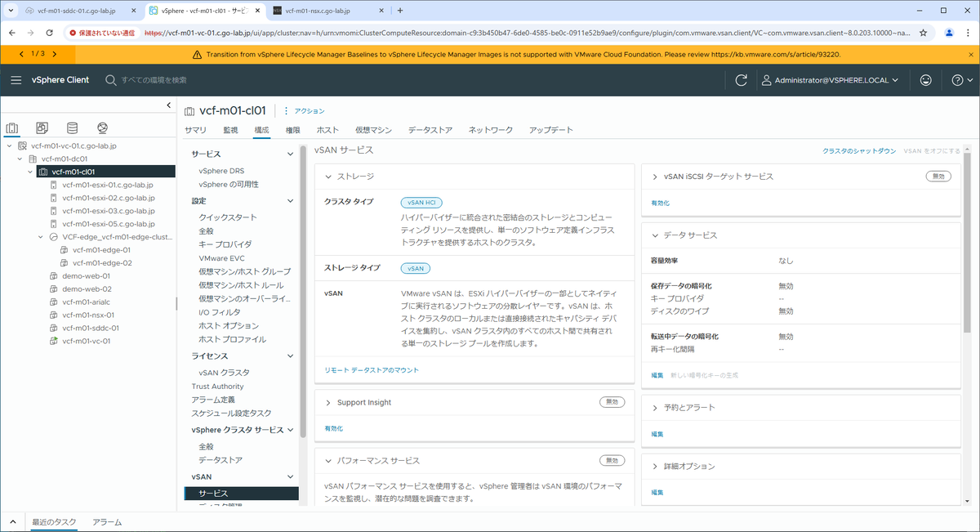The width and height of the screenshot is (980, 532).
Task: Open the ホスト tab
Action: 327,130
